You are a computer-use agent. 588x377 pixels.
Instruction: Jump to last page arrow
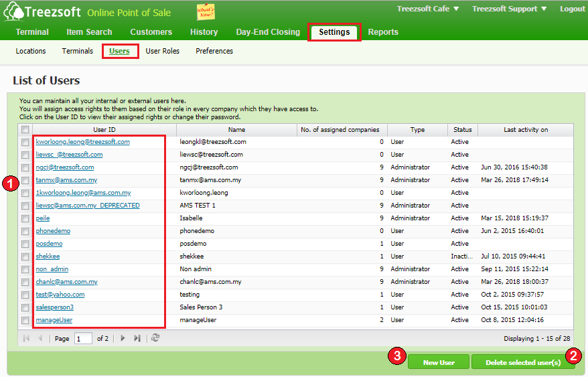(x=137, y=338)
